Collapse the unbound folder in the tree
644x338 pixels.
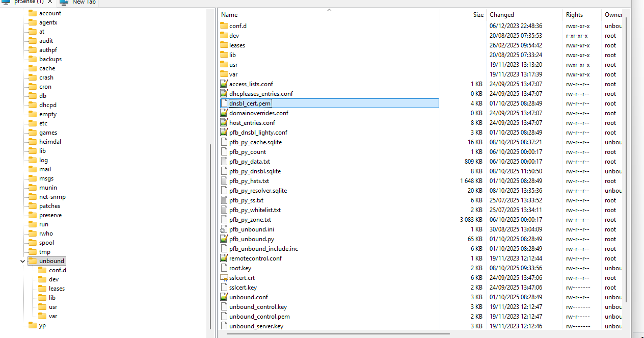click(x=22, y=262)
